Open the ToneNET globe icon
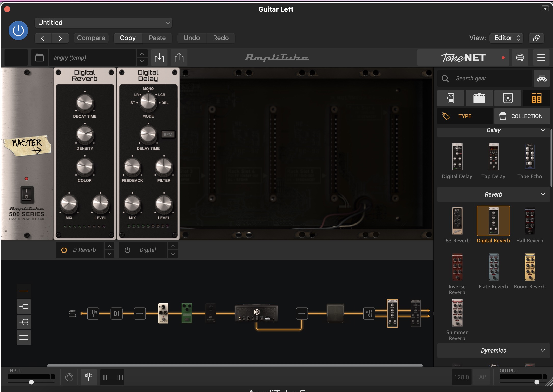Screen dimensions: 553x392 tap(520, 58)
